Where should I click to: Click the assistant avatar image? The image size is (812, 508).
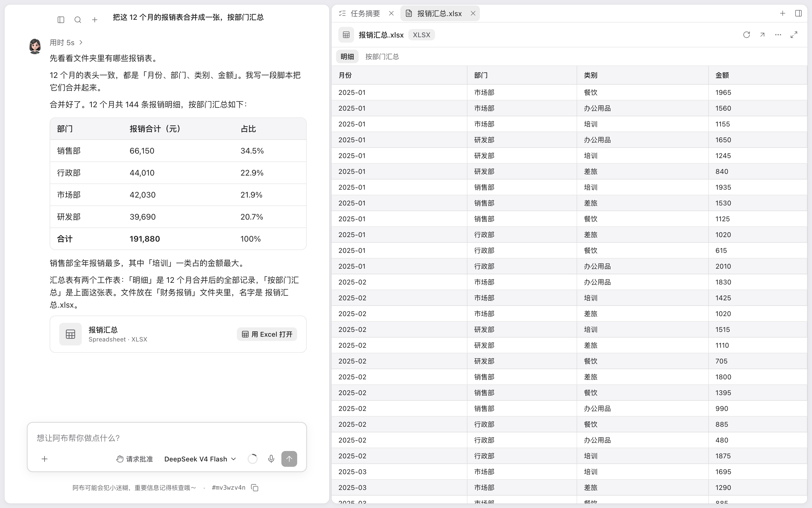click(x=35, y=46)
